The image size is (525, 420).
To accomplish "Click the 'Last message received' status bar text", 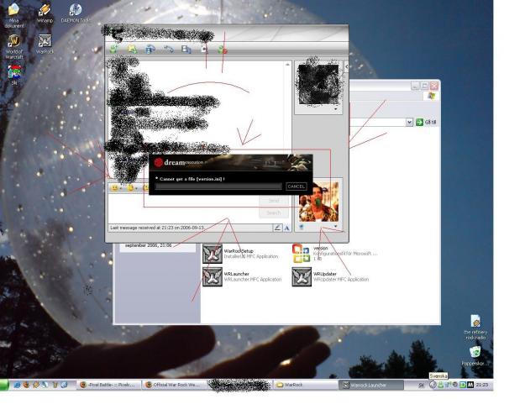I will pos(157,228).
